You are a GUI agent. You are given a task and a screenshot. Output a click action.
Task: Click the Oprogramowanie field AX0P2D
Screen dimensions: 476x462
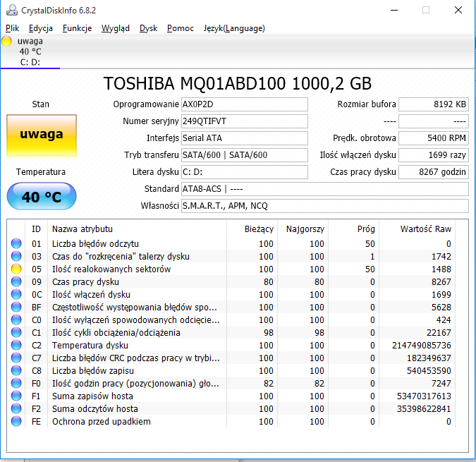[x=245, y=104]
